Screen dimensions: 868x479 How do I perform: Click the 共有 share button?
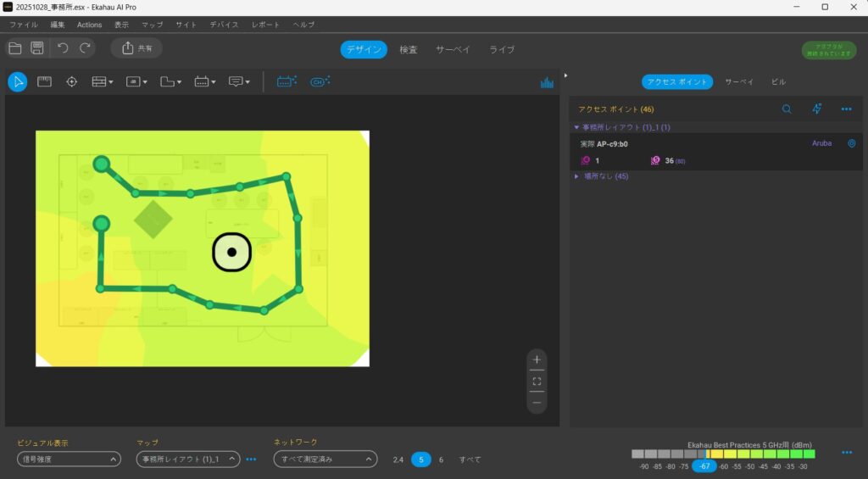(136, 48)
